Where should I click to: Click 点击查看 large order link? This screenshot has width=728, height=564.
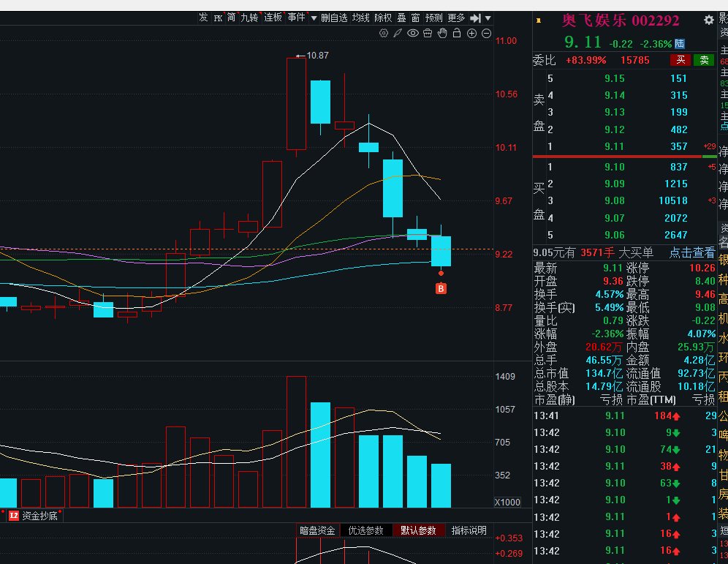[x=691, y=252]
